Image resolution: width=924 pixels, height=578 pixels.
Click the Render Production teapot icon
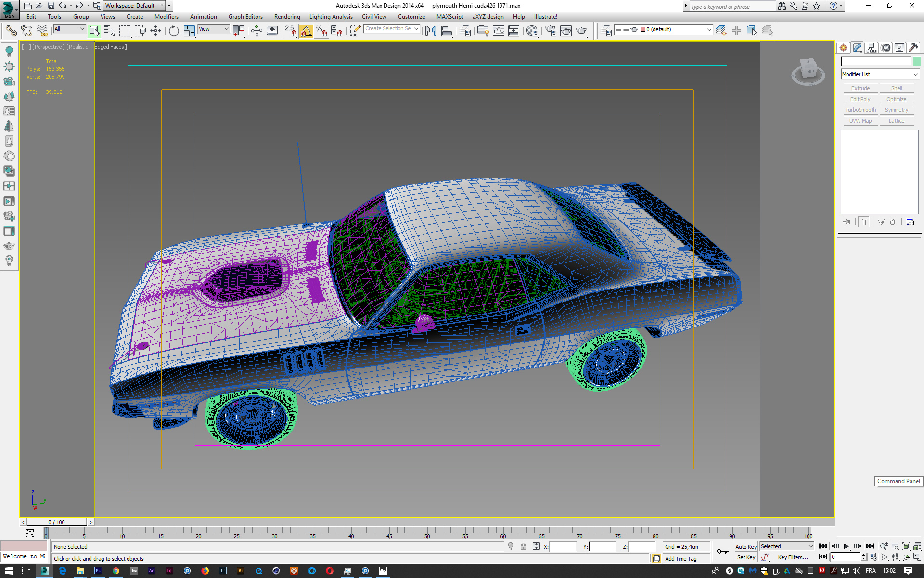tap(582, 31)
